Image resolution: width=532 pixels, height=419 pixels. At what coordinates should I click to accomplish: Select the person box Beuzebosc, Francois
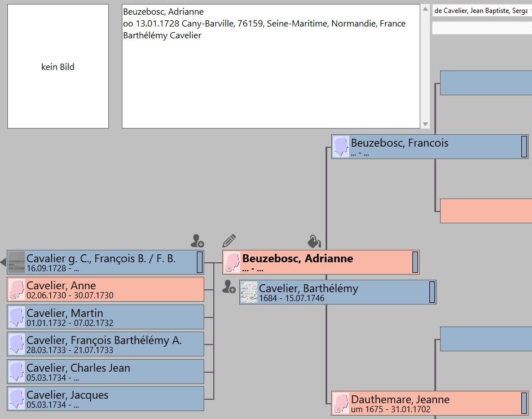pyautogui.click(x=430, y=147)
